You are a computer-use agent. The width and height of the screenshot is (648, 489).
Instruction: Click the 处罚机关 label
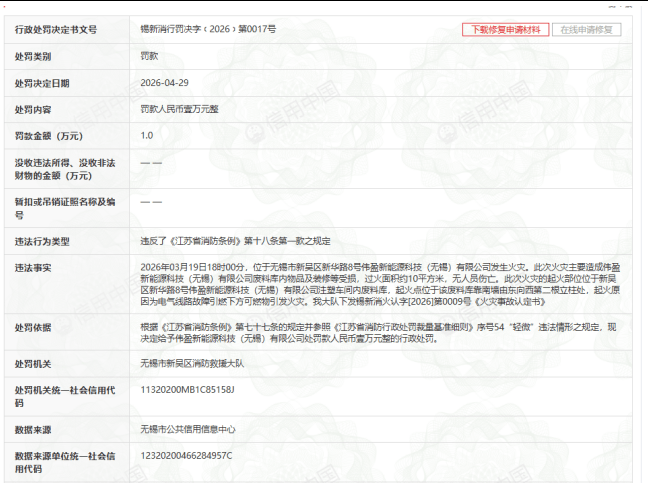pos(33,364)
